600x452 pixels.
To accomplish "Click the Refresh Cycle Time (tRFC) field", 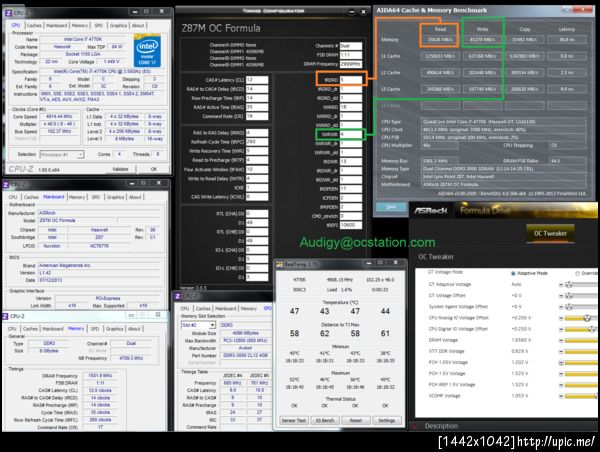I will 257,142.
